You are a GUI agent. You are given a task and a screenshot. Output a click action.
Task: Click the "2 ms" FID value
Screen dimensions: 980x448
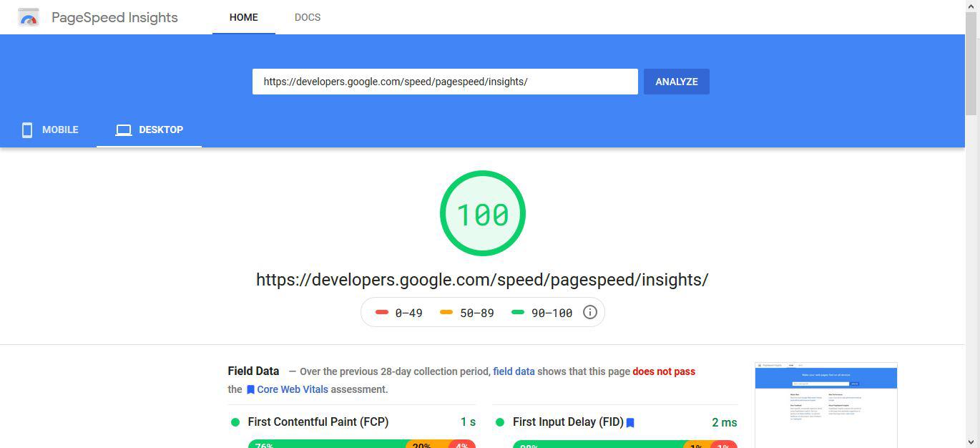coord(724,422)
